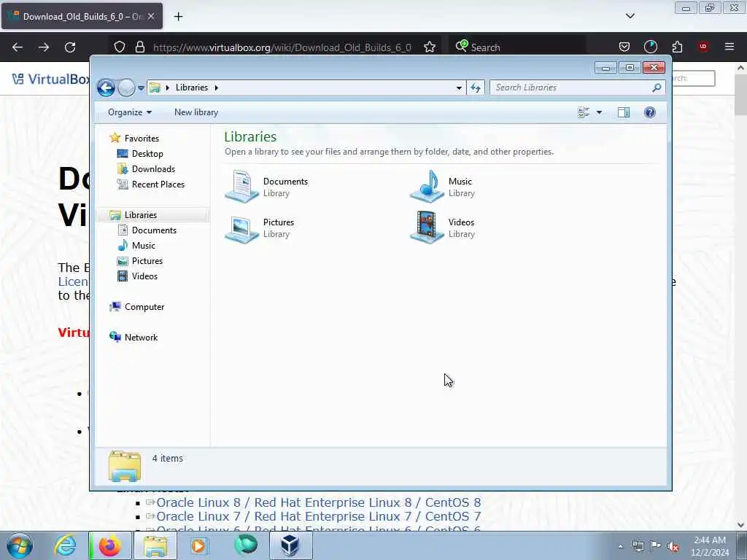The image size is (747, 560).
Task: Open the recent pages dropdown beside Forward
Action: click(141, 88)
